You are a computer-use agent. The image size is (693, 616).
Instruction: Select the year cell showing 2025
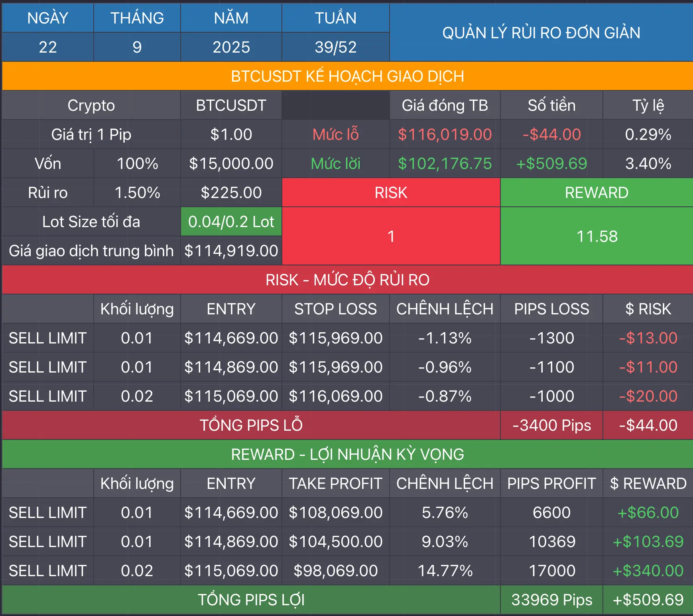[231, 47]
